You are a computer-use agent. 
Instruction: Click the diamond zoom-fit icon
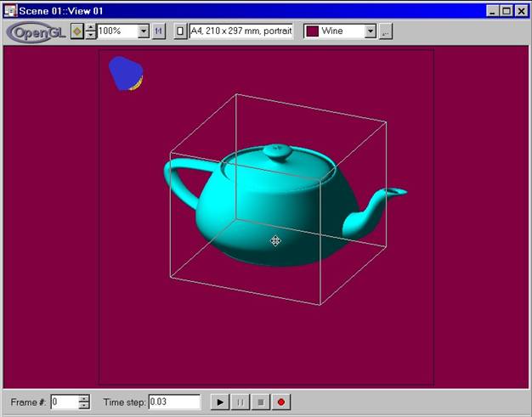(76, 31)
